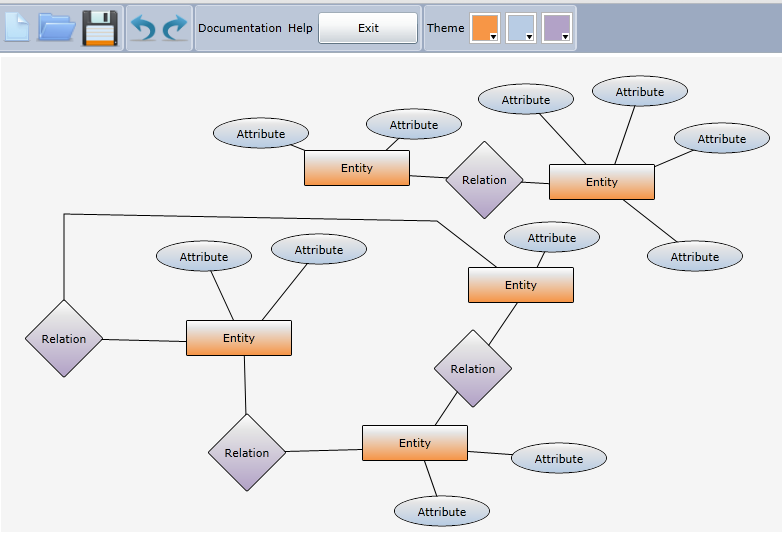782x533 pixels.
Task: Open the orange theme color dropdown
Action: (x=485, y=28)
